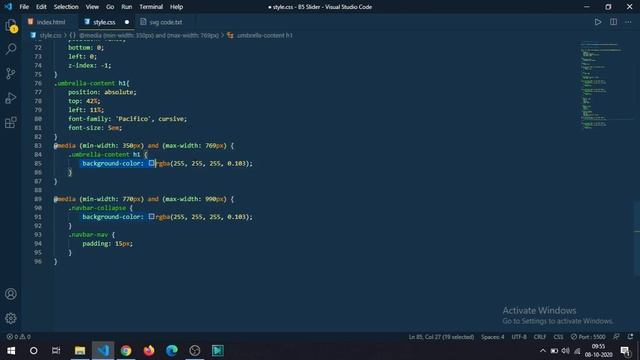Image resolution: width=640 pixels, height=360 pixels.
Task: Click the position: absolute line
Action: (x=102, y=92)
